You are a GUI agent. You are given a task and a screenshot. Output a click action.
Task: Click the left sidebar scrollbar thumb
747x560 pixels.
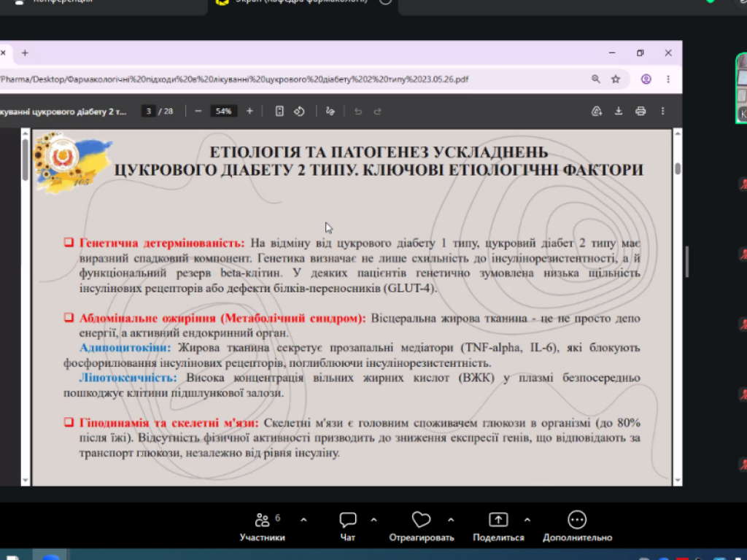26,160
